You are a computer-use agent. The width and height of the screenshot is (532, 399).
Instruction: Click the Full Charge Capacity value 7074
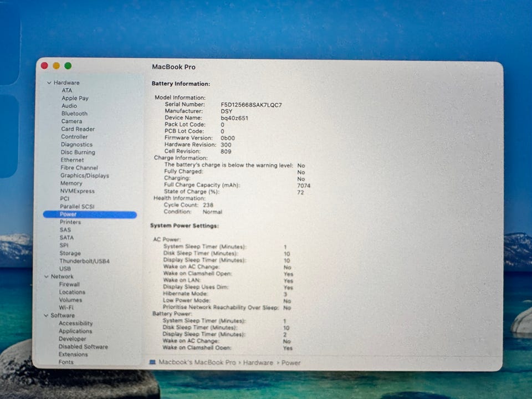[304, 186]
